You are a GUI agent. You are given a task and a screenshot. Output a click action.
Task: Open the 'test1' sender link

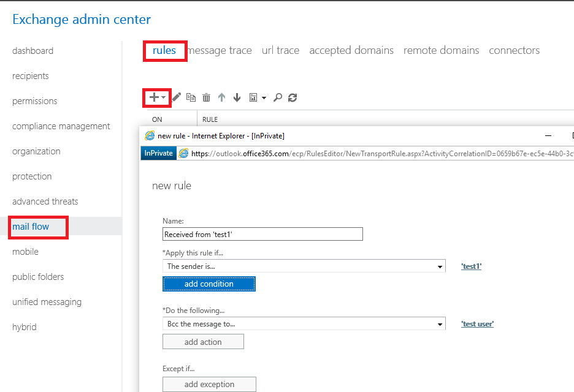click(x=471, y=266)
